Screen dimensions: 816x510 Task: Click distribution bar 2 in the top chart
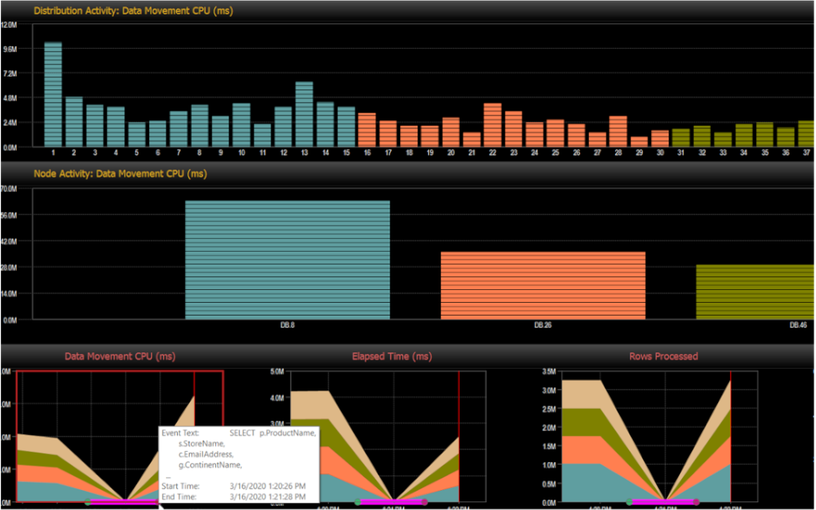(x=74, y=122)
